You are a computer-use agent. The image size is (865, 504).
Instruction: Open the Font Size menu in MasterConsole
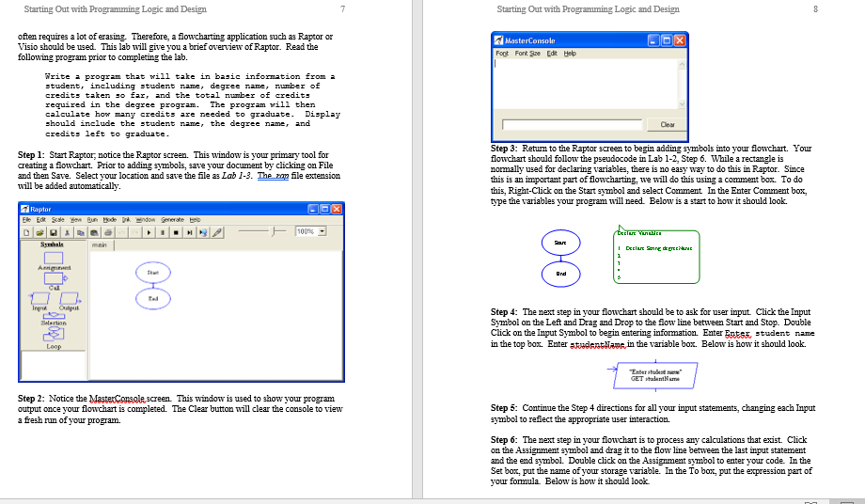[x=527, y=54]
